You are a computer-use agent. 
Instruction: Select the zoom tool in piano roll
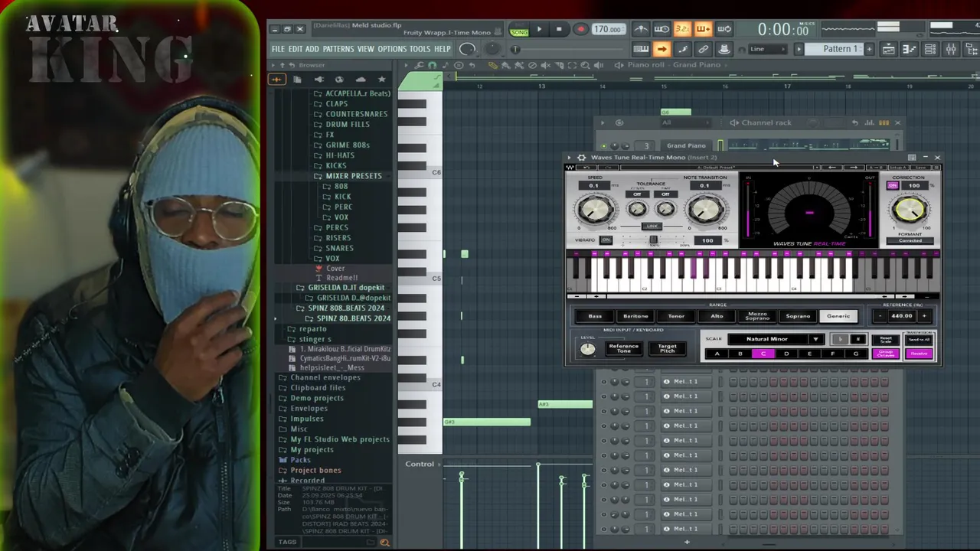pyautogui.click(x=586, y=65)
